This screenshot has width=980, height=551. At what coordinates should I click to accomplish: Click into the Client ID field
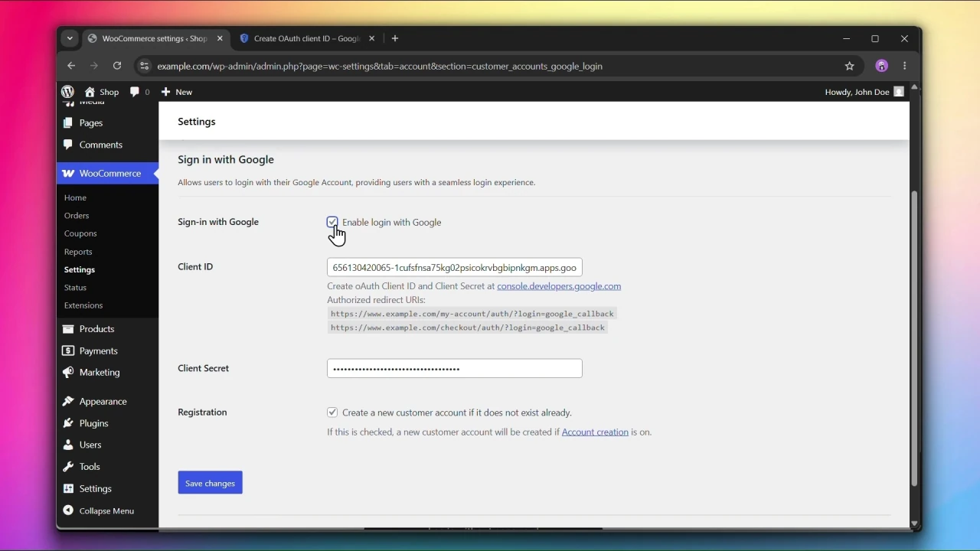455,268
